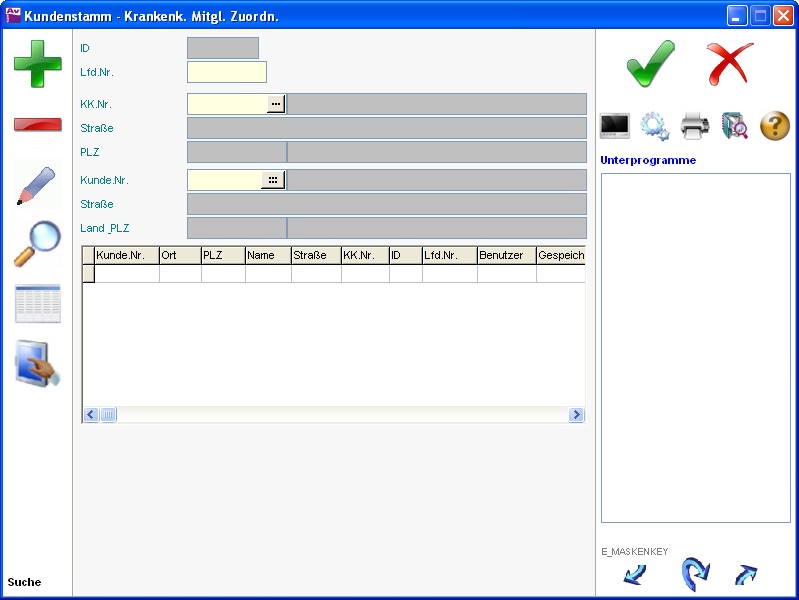Cancel with the red X icon

click(730, 64)
